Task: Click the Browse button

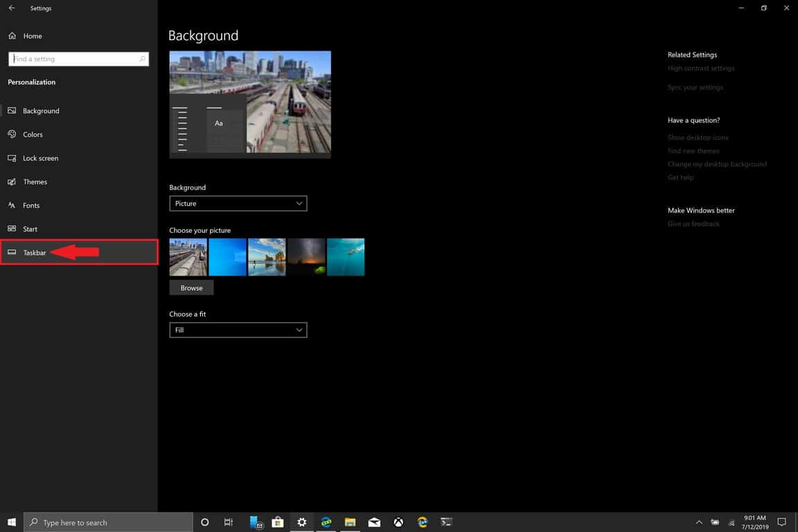Action: (x=191, y=288)
